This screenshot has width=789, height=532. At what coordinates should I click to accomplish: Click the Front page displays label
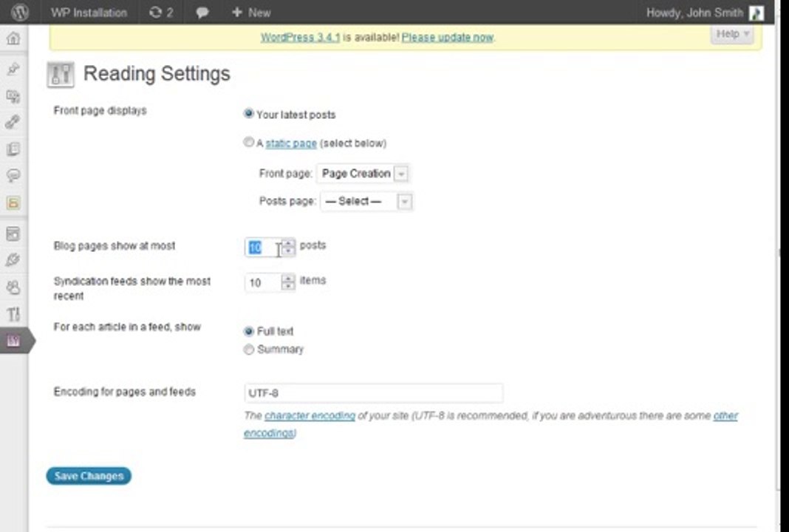[x=100, y=111]
